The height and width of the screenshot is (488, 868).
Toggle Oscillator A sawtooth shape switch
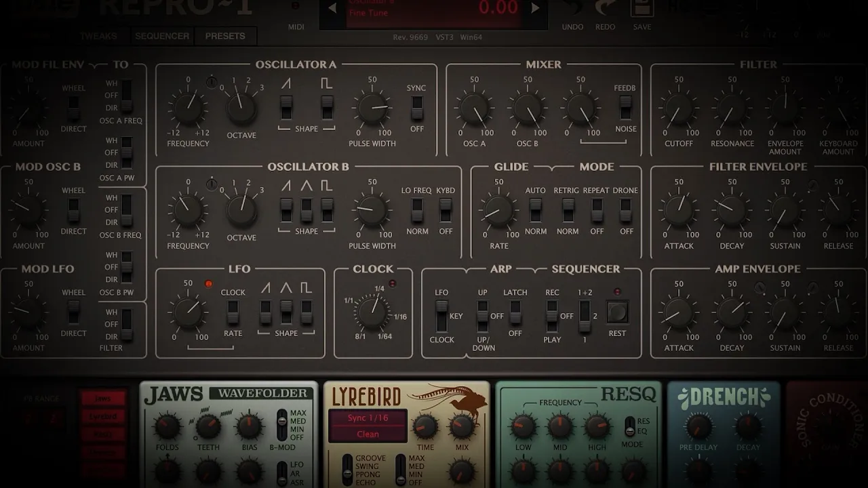pos(287,107)
